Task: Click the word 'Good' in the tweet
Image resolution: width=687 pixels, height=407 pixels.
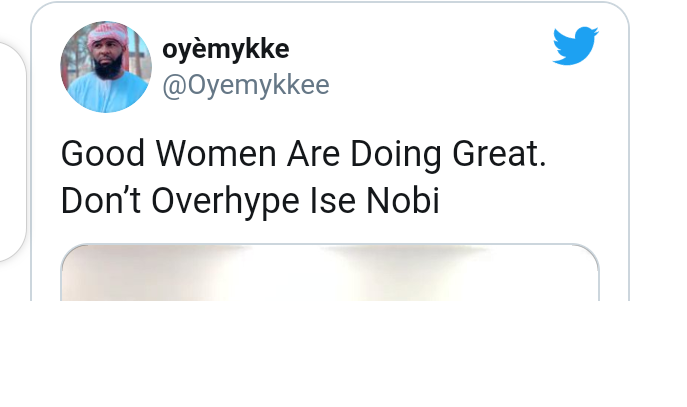Action: pos(103,154)
